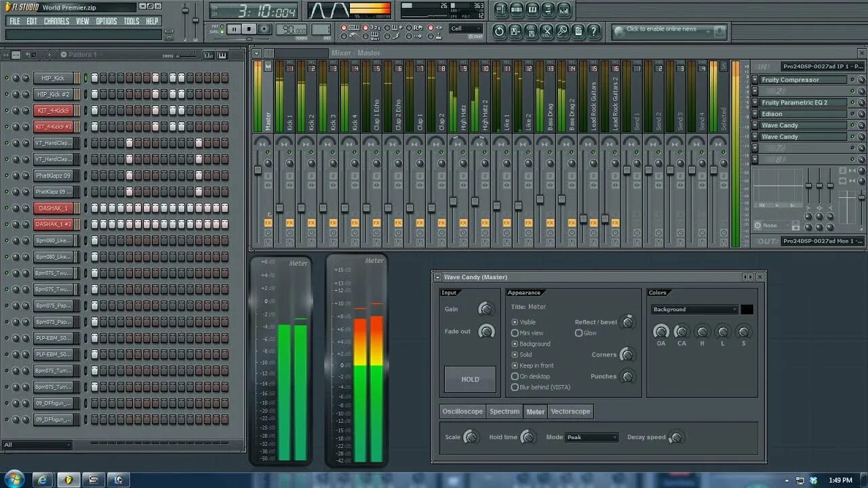Open the step sequencer window icon in the top toolbar

(x=516, y=9)
